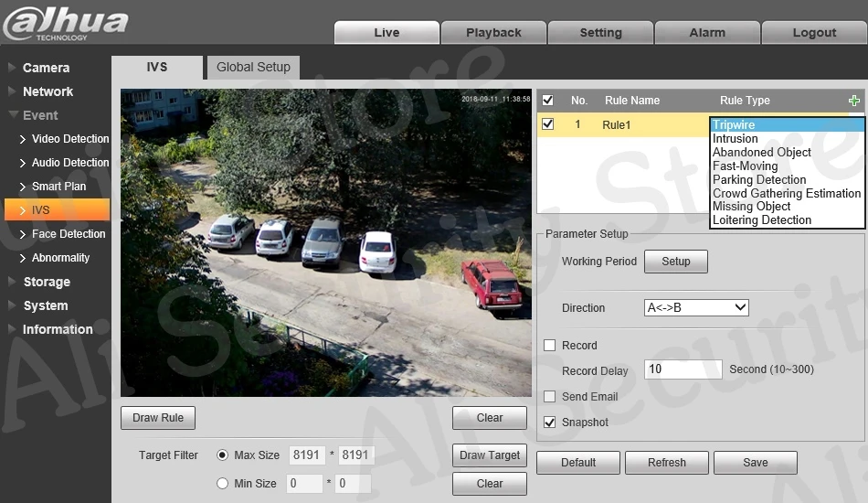Image resolution: width=868 pixels, height=503 pixels.
Task: Open the Direction A<->B dropdown
Action: [696, 307]
